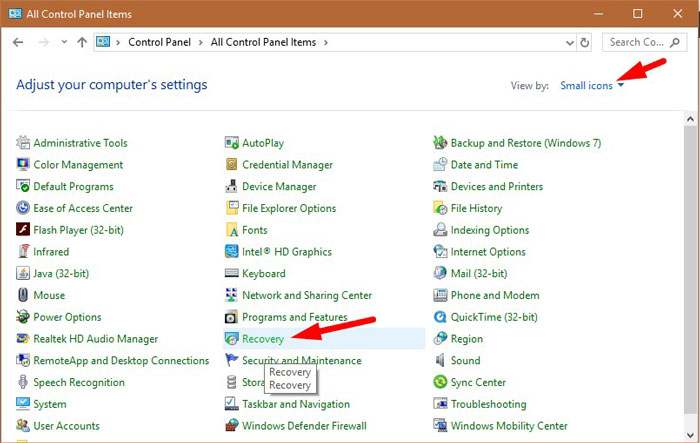This screenshot has height=443, width=700.
Task: Open the Mail (32-bit) icon
Action: [440, 273]
